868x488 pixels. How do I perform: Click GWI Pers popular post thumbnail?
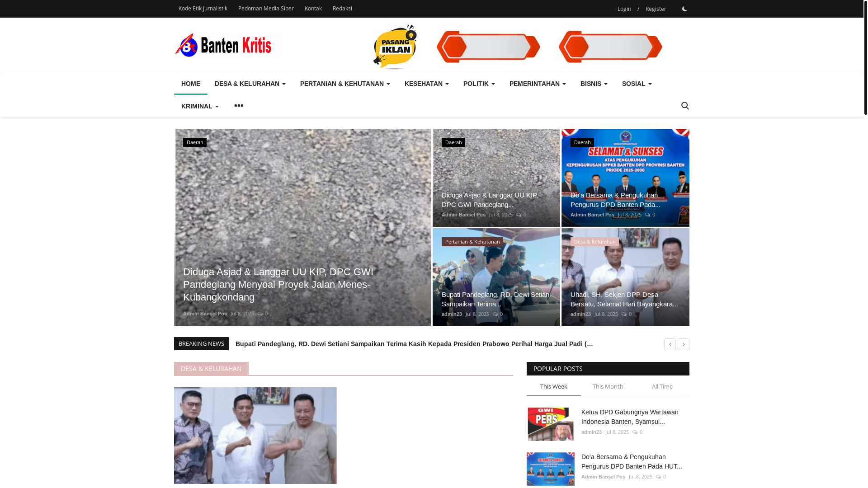coord(551,424)
